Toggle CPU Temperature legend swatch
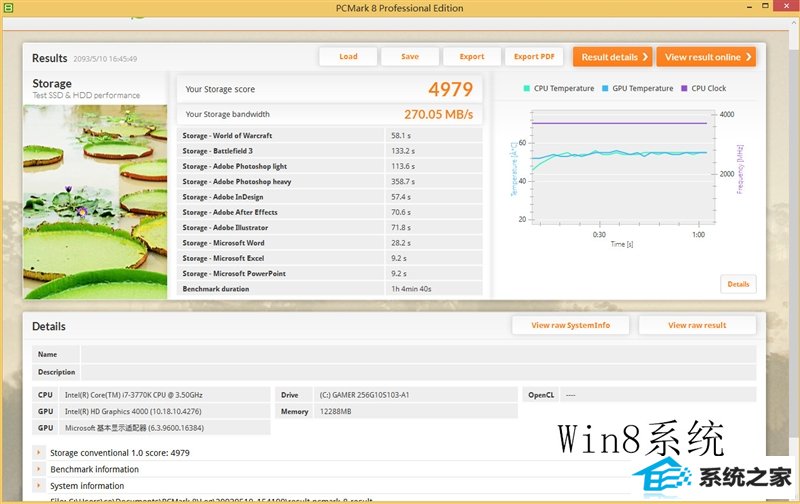The width and height of the screenshot is (800, 504). click(x=527, y=88)
